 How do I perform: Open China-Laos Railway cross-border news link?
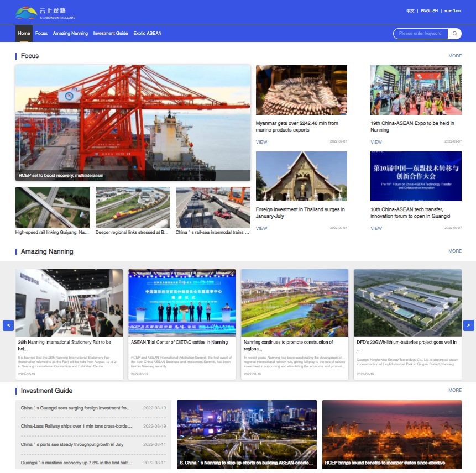pos(76,426)
